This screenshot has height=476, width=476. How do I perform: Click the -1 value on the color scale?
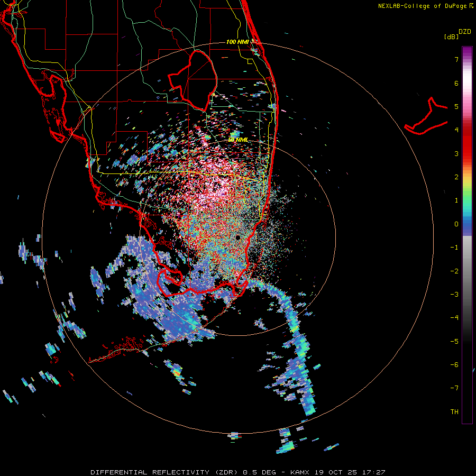[454, 248]
